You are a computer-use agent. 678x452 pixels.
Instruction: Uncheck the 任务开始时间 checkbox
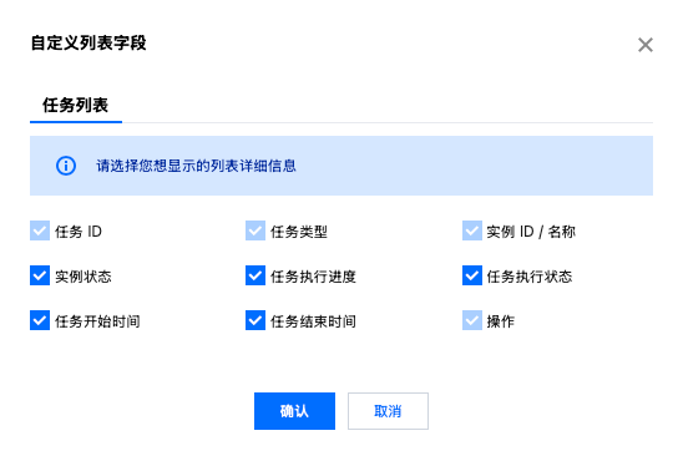tap(40, 321)
